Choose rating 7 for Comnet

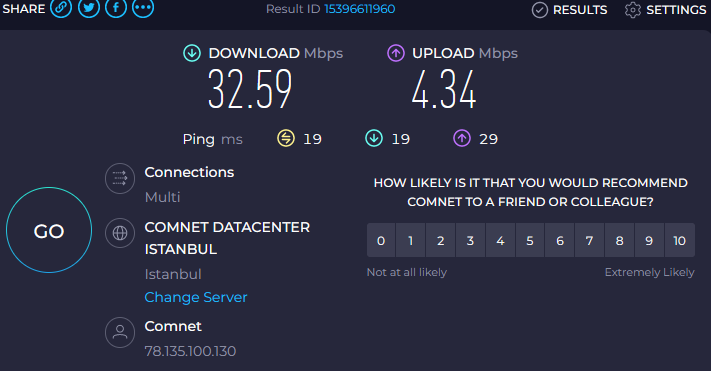[x=589, y=240]
